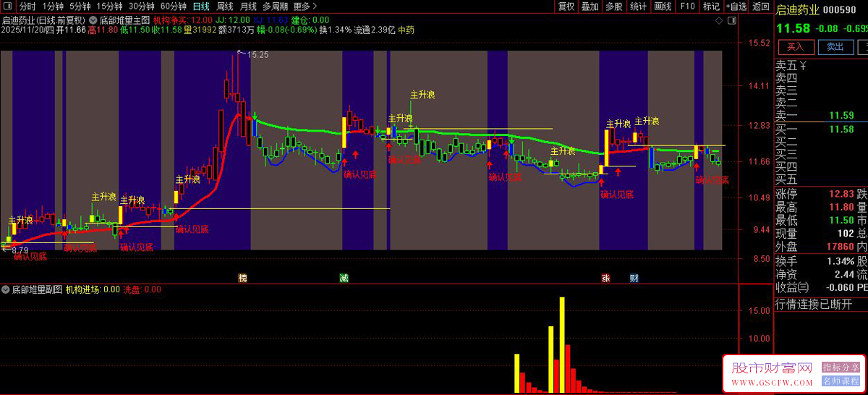Image resolution: width=868 pixels, height=395 pixels.
Task: Select the 15分钟 period
Action: pos(110,7)
